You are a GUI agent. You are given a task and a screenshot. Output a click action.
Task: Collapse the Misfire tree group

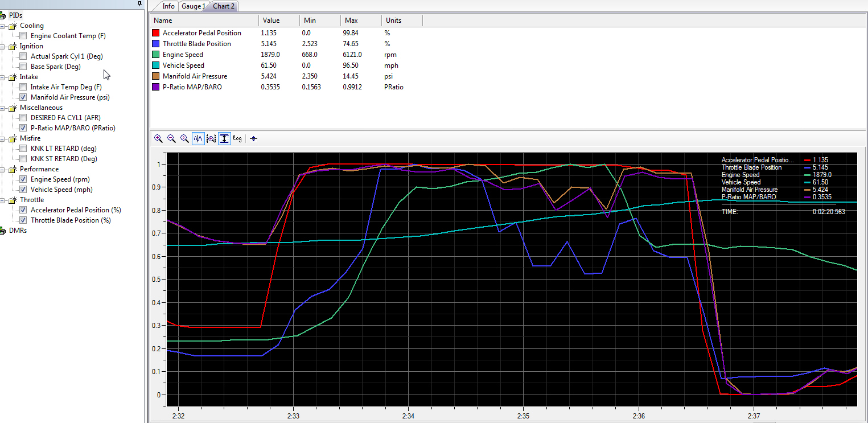click(3, 138)
